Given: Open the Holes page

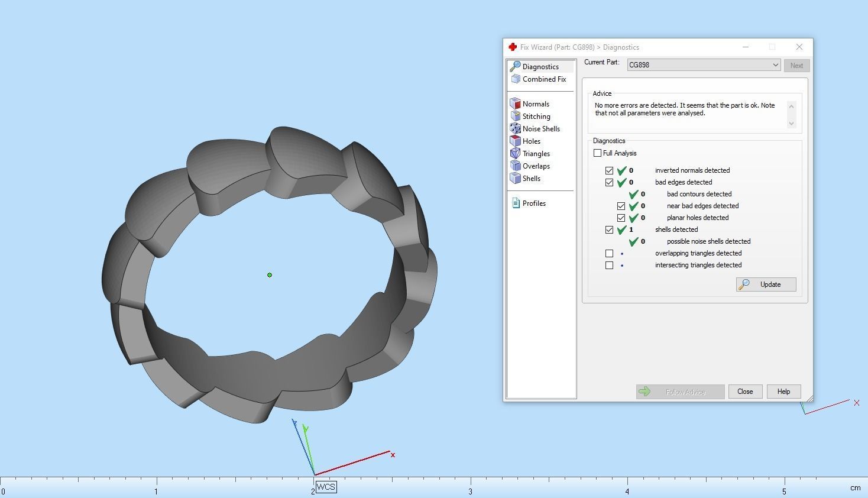Looking at the screenshot, I should click(532, 141).
